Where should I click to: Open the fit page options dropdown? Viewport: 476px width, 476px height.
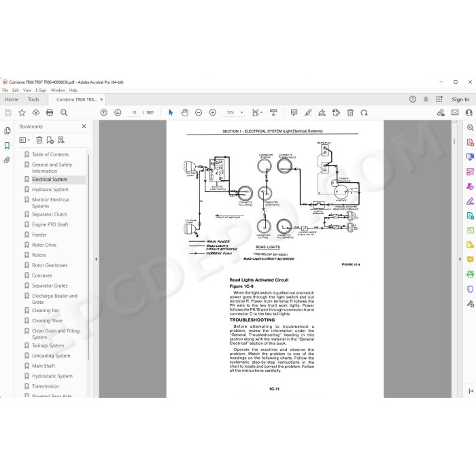point(257,113)
